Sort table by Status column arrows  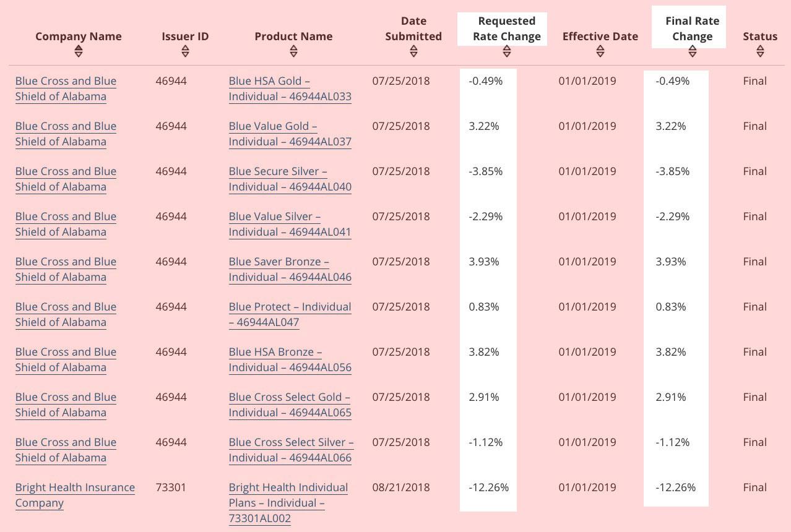click(x=760, y=52)
